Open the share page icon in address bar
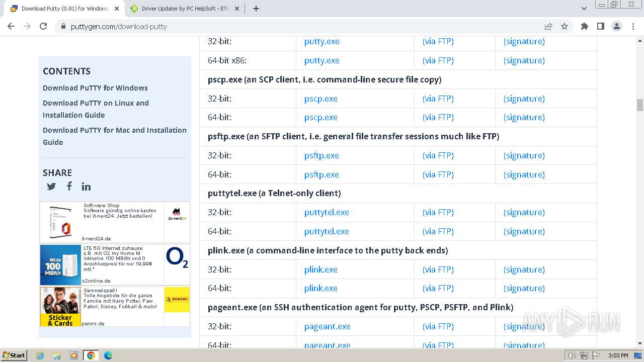The height and width of the screenshot is (362, 644). click(x=548, y=26)
